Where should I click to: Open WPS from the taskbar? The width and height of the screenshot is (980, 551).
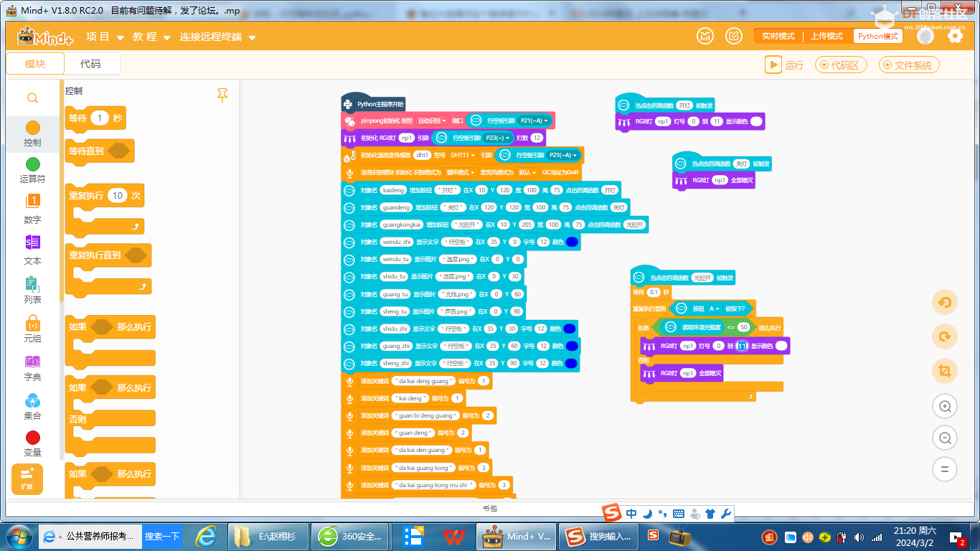click(452, 536)
